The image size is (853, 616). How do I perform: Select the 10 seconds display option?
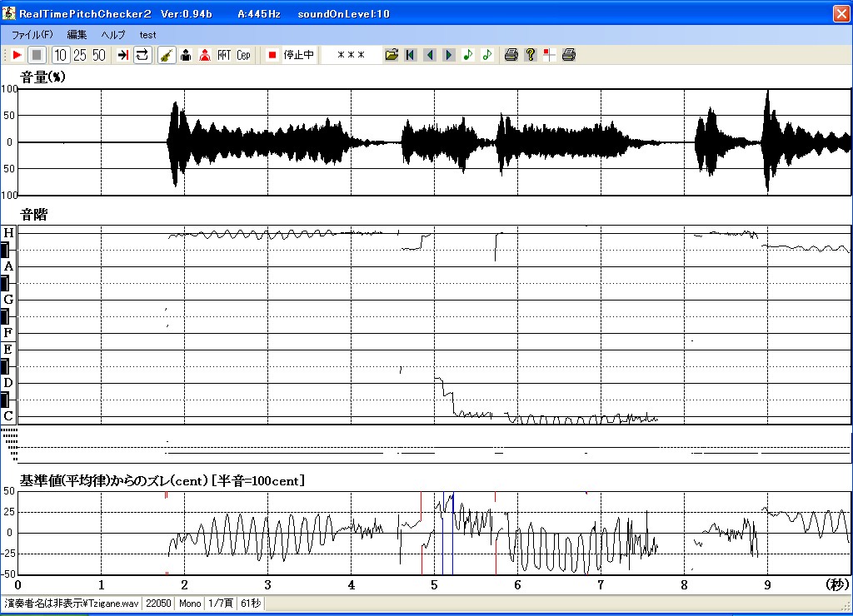(x=60, y=55)
